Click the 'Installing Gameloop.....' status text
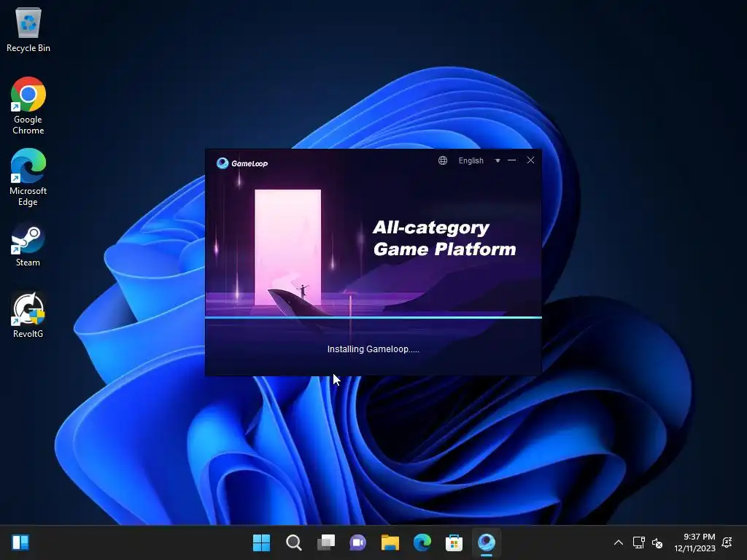 [373, 349]
